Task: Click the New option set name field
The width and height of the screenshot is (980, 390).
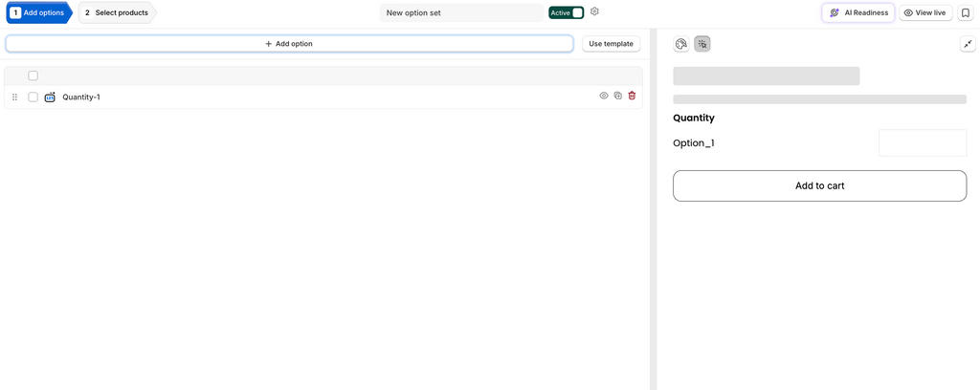Action: (461, 12)
